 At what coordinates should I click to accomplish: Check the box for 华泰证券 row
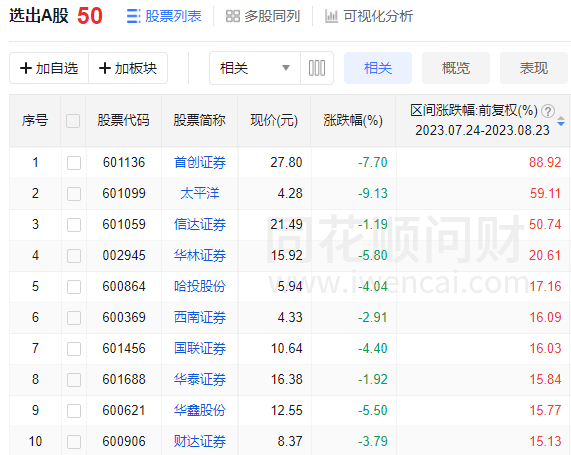[x=74, y=380]
